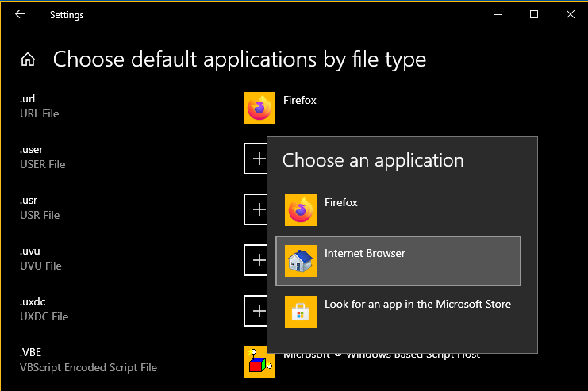This screenshot has width=588, height=391.
Task: Maximize the Settings window
Action: pos(534,14)
